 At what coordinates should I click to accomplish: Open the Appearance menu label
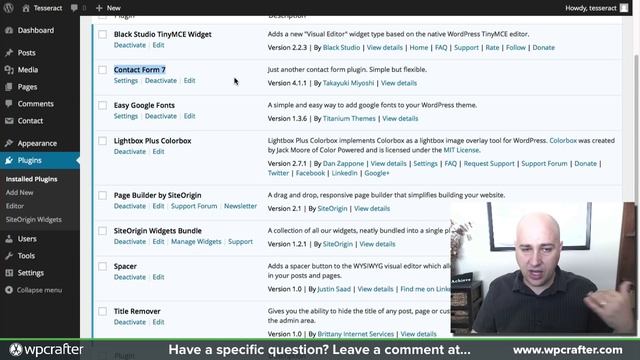pos(37,143)
